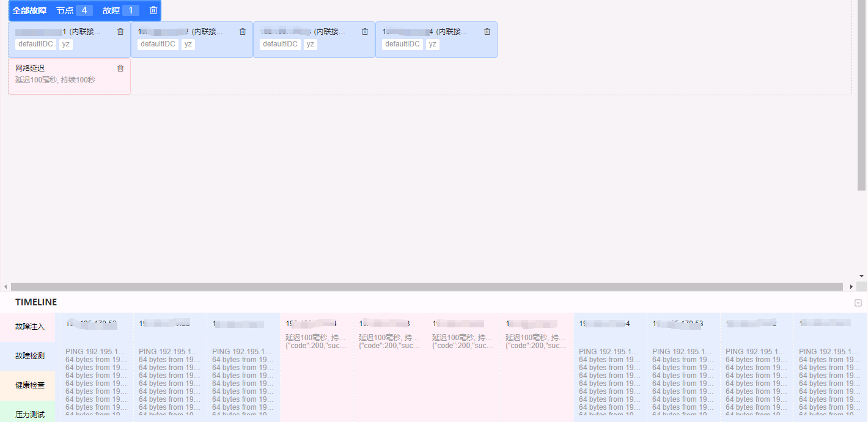Remove the node card ending in 2
868x422 pixels.
(x=243, y=32)
